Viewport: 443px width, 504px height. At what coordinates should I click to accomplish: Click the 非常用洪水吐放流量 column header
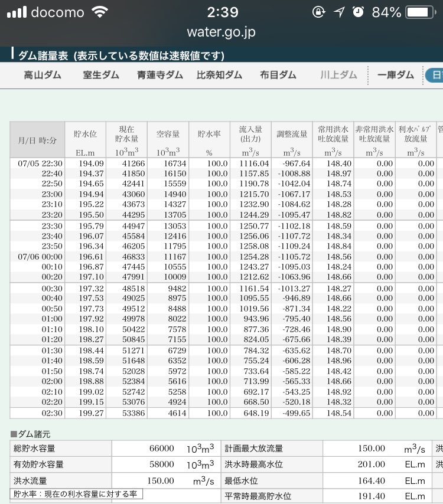coord(374,140)
